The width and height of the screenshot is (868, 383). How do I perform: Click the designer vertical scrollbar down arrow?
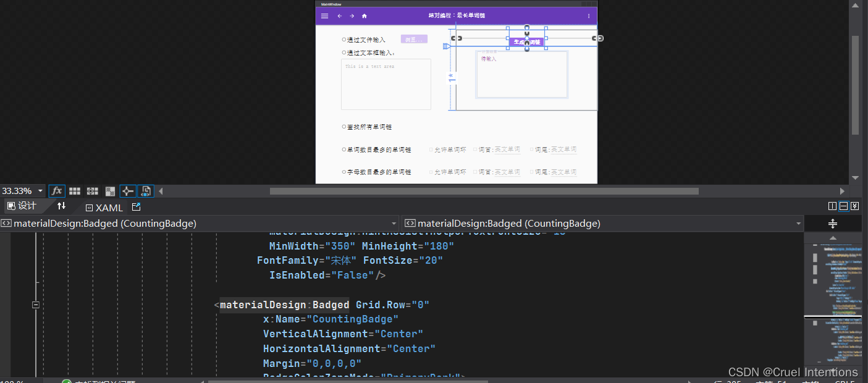point(855,178)
